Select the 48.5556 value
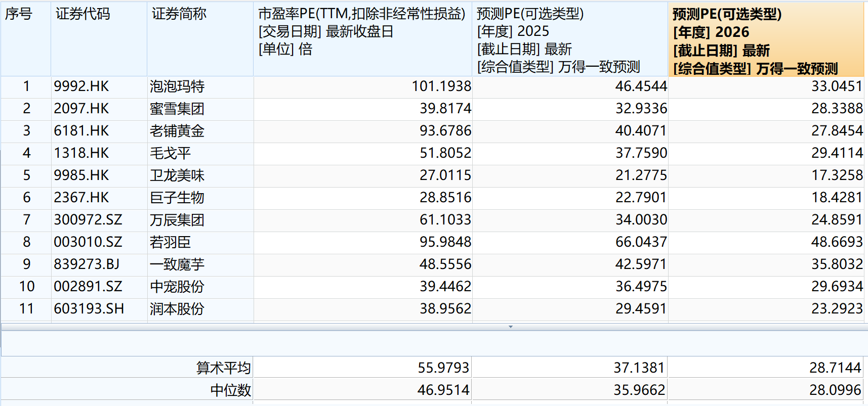This screenshot has height=406, width=868. point(445,264)
